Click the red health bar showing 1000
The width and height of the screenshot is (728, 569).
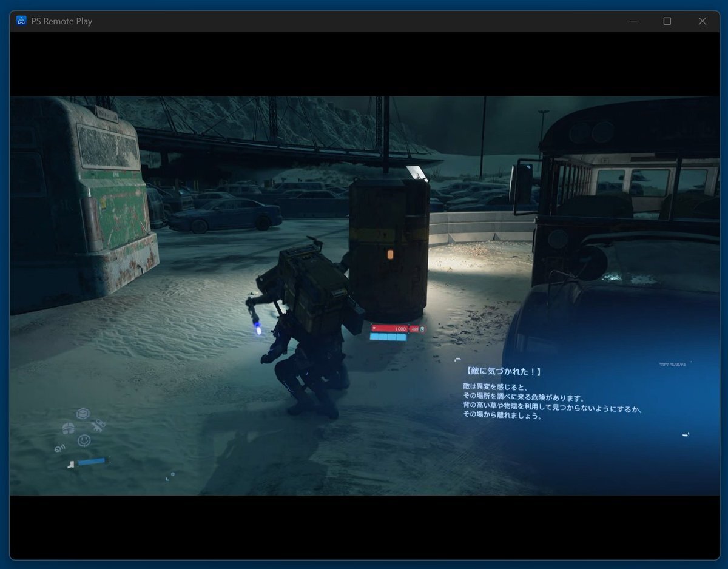point(389,329)
